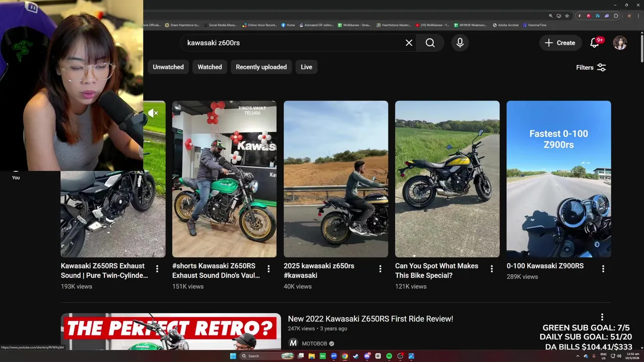Click the ENG US language indicator

pos(603,356)
